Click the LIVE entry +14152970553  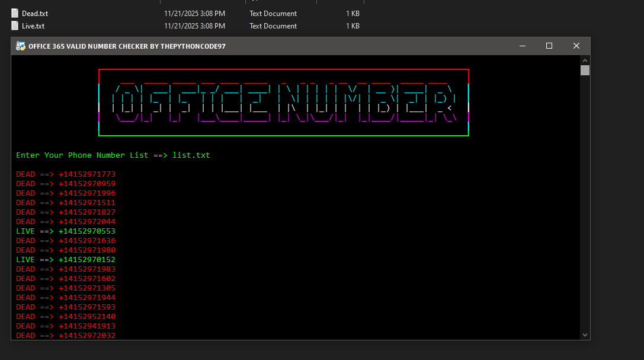click(65, 231)
